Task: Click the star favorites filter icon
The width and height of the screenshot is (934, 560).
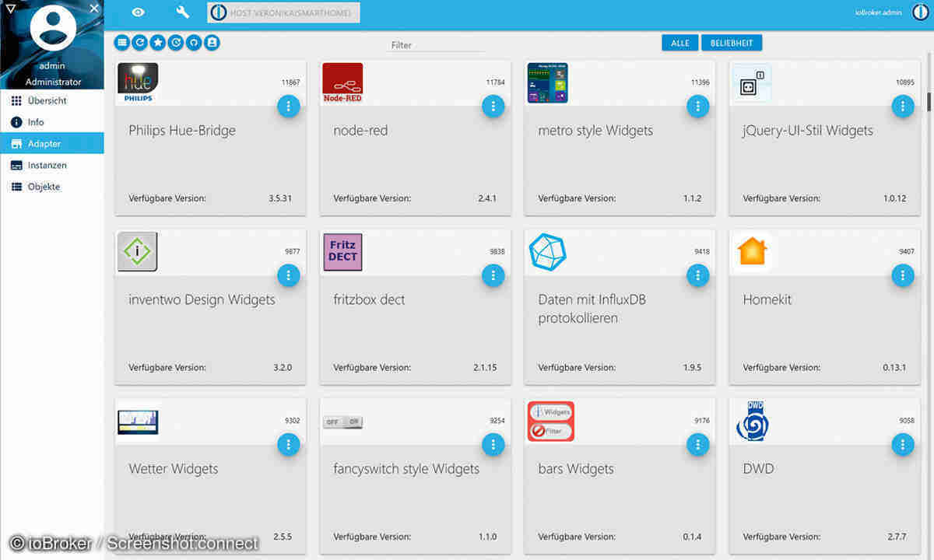Action: [x=158, y=43]
